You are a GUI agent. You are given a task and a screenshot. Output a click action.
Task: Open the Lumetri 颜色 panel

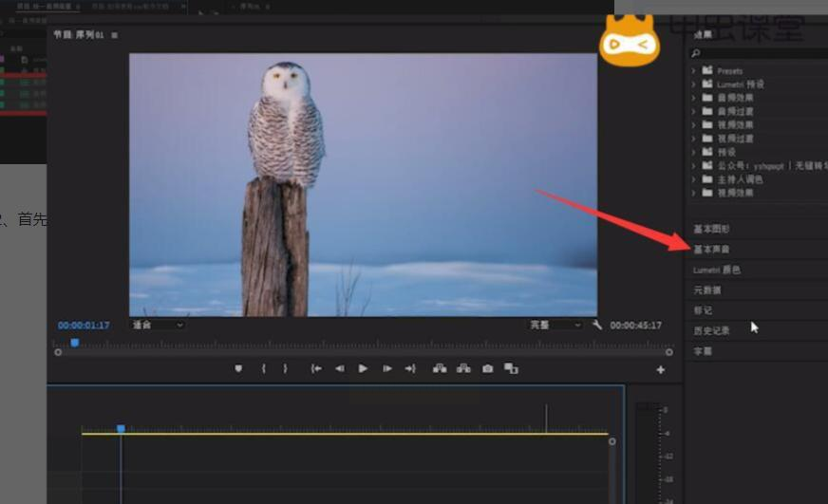point(717,271)
